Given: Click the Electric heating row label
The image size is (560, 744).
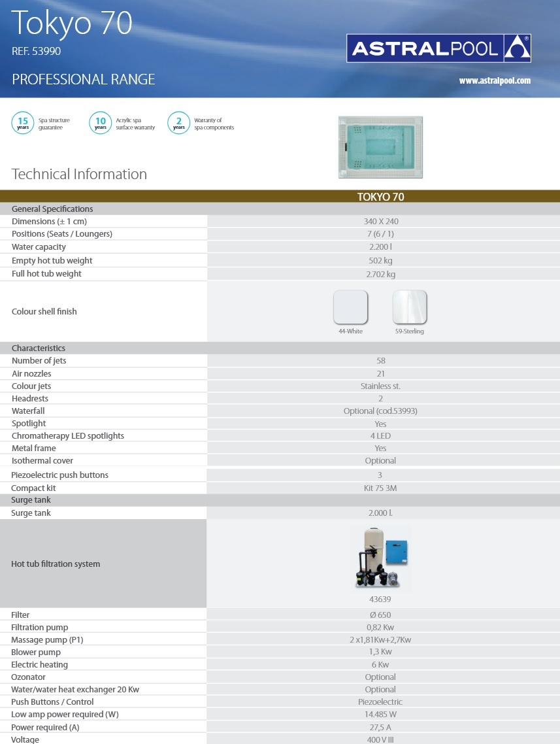Looking at the screenshot, I should pos(40,665).
